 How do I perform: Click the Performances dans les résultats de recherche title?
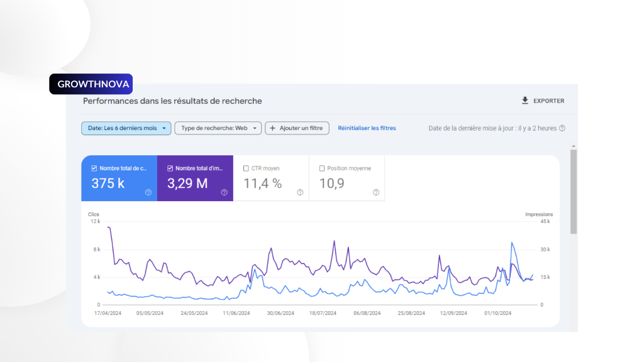point(172,101)
